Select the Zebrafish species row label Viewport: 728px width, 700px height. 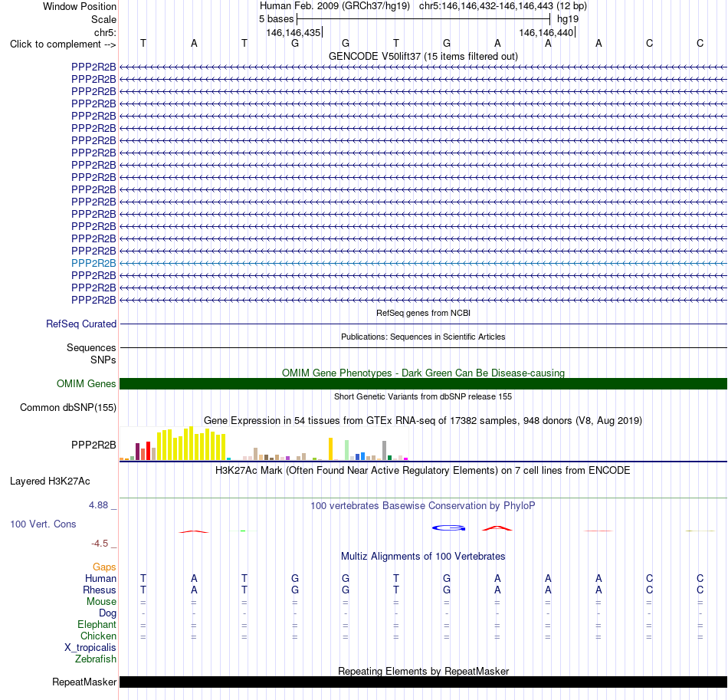click(96, 659)
